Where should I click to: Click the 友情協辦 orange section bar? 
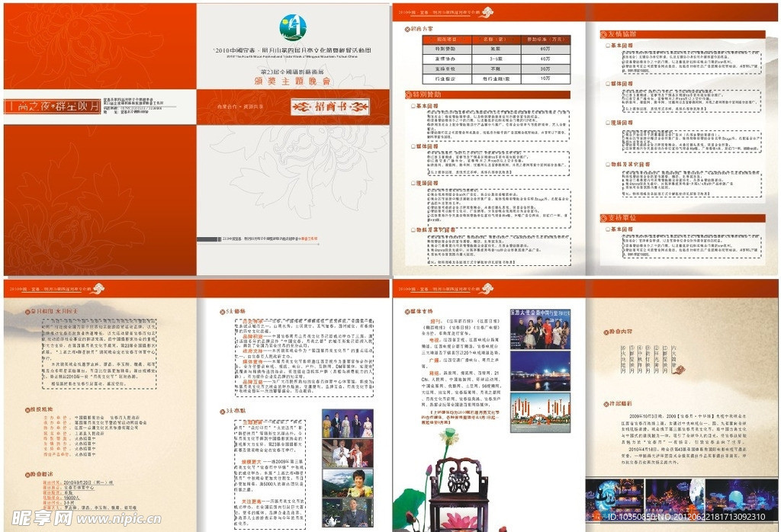click(x=681, y=34)
